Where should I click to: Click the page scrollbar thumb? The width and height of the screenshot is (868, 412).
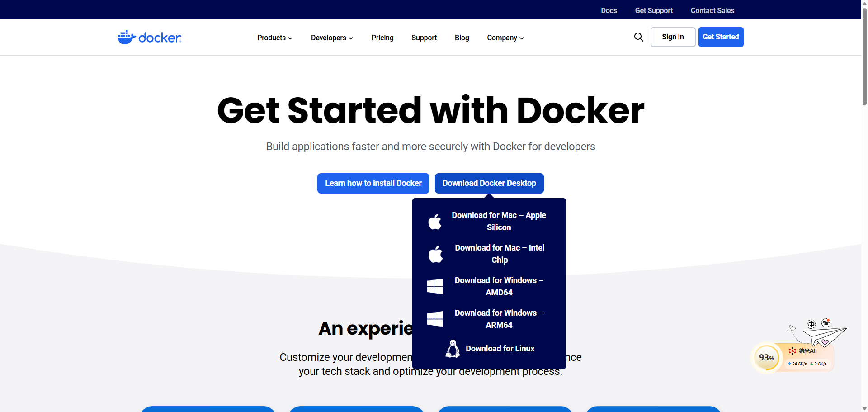864,57
